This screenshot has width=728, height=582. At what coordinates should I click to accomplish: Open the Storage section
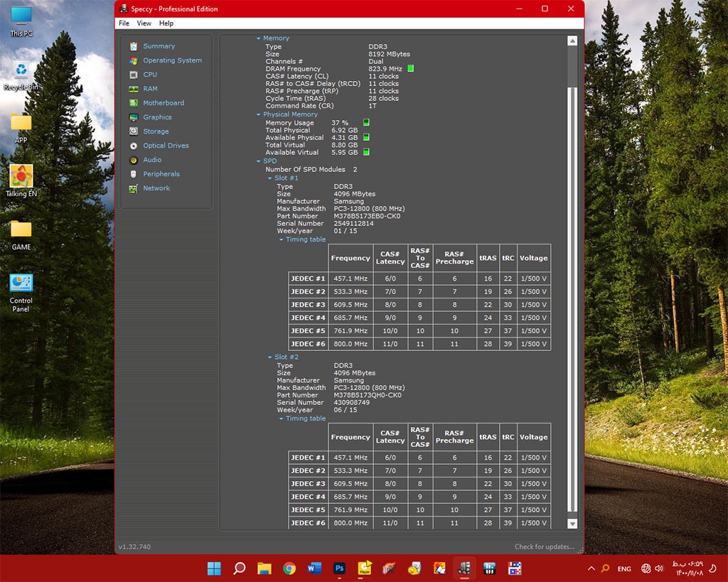point(156,131)
